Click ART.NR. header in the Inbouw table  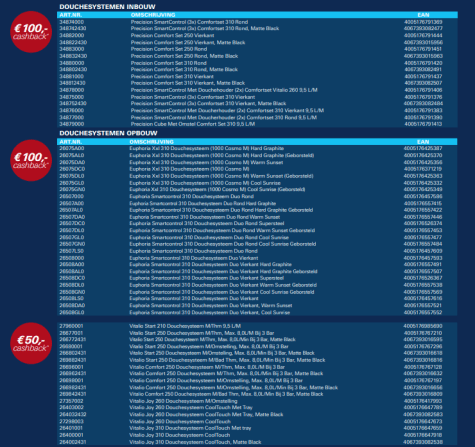[x=71, y=15]
